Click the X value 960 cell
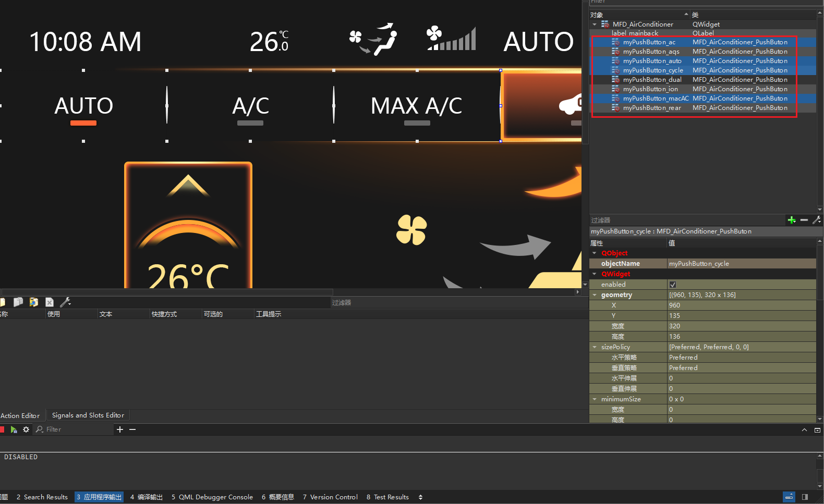Viewport: 824px width, 504px height. (742, 305)
